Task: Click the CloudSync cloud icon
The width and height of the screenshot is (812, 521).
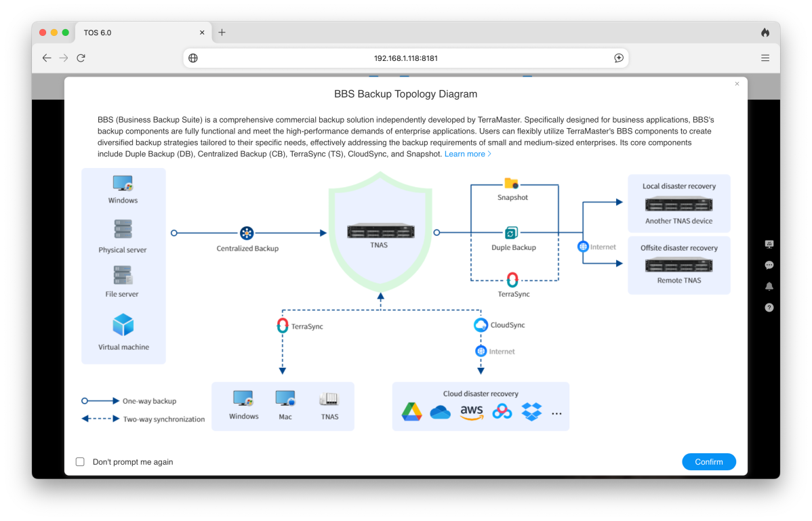Action: click(481, 325)
